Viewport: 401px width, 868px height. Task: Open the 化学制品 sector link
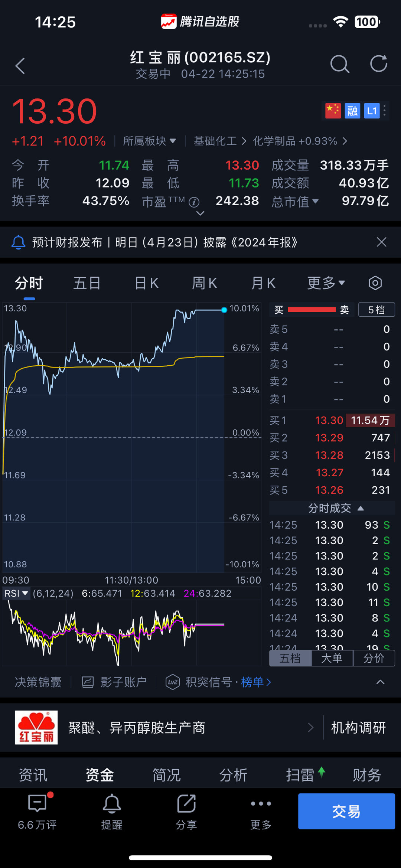tap(300, 141)
